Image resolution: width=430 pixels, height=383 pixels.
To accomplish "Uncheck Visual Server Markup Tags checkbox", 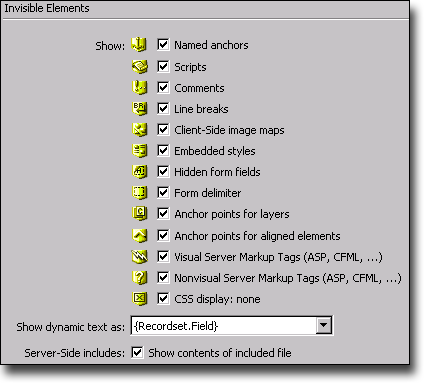I will [x=163, y=256].
